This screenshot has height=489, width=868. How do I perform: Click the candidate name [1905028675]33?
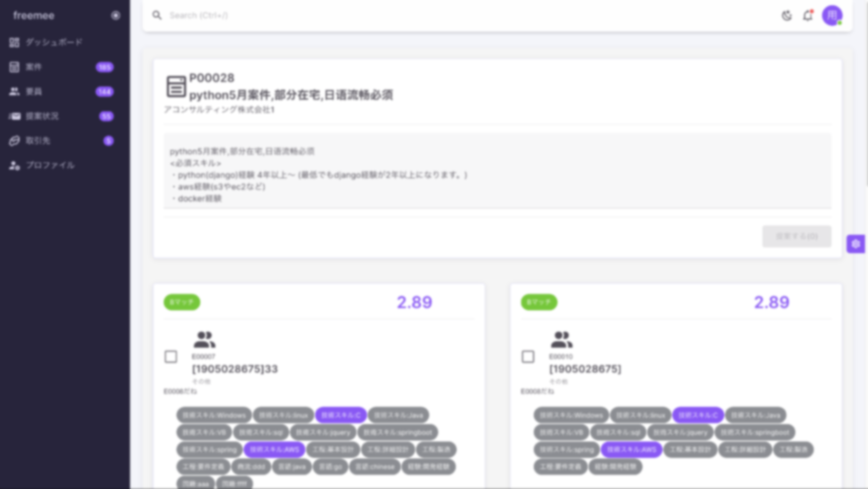pos(234,369)
